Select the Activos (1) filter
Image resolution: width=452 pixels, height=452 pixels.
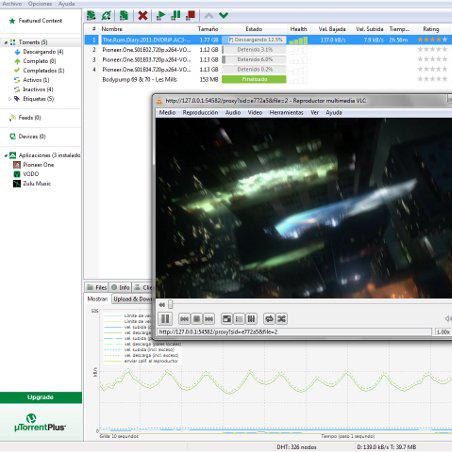(x=36, y=80)
